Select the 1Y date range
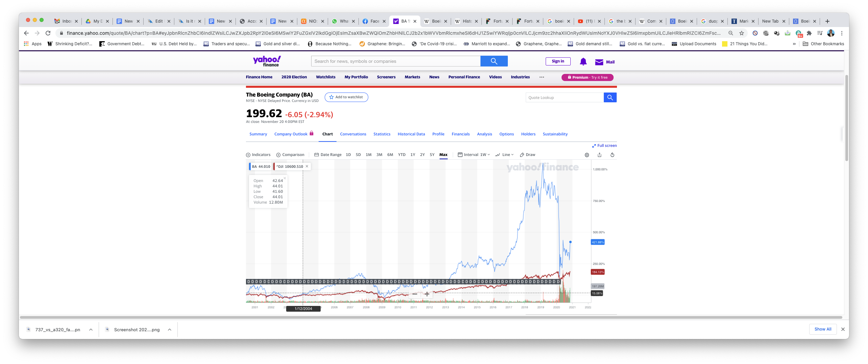 pos(413,155)
